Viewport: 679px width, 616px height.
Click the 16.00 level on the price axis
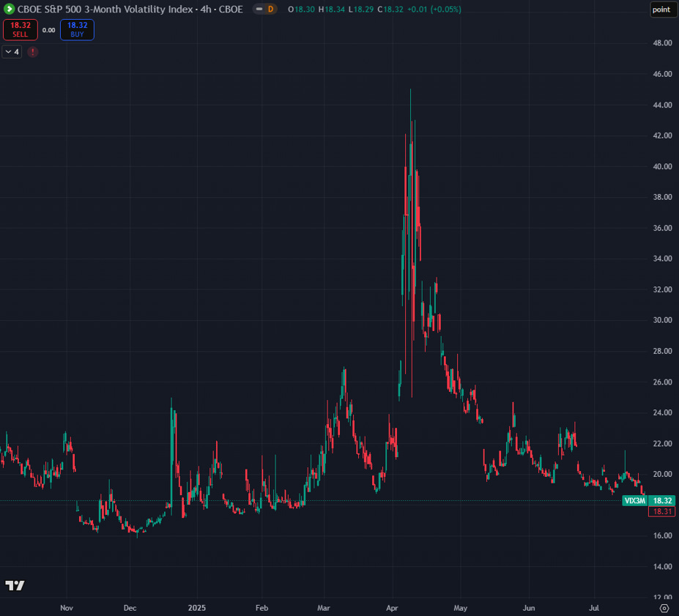662,535
